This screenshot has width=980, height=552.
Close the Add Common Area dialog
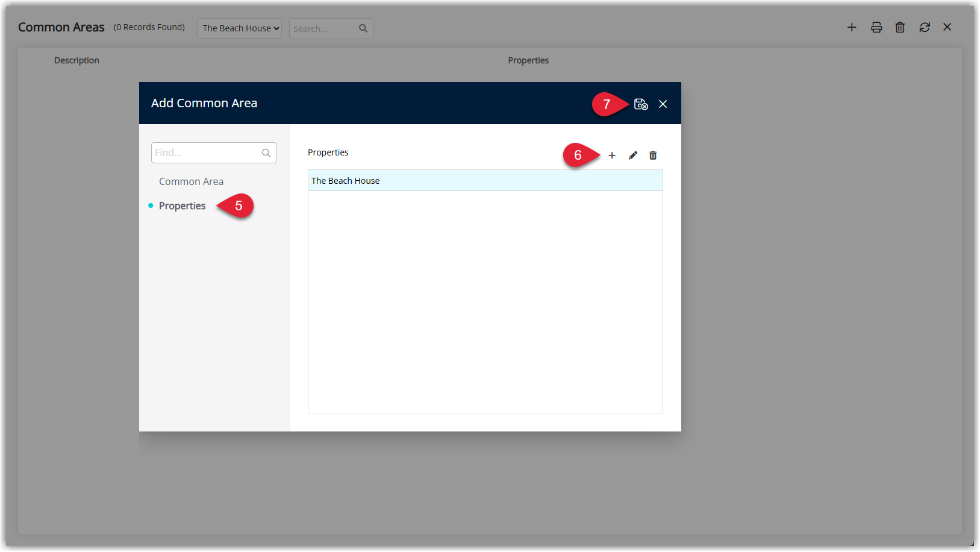coord(663,104)
